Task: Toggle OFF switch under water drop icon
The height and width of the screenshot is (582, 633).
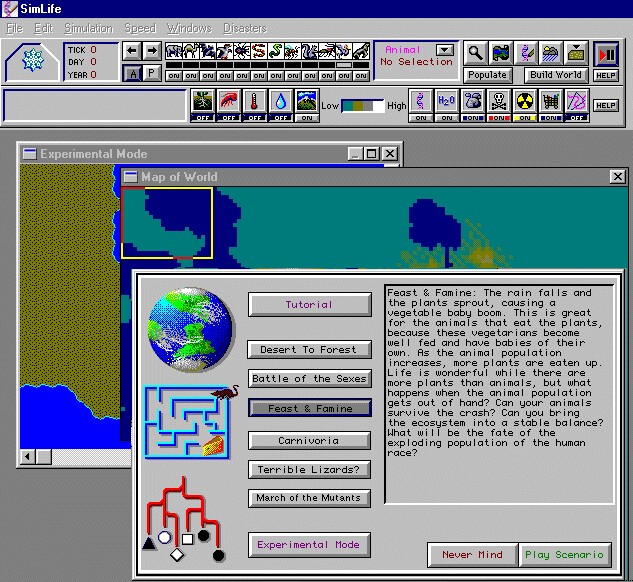Action: tap(281, 118)
